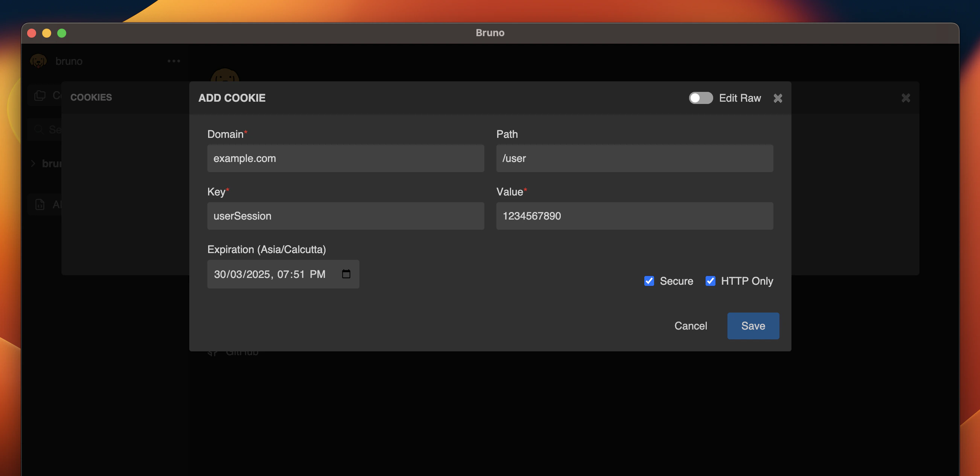Click the Bruno dog logo in sidebar

coord(38,61)
